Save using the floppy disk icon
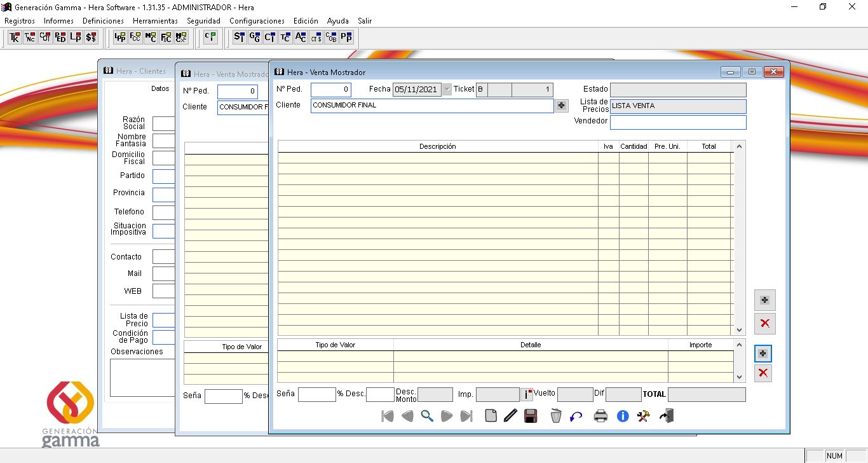The image size is (868, 463). [531, 416]
